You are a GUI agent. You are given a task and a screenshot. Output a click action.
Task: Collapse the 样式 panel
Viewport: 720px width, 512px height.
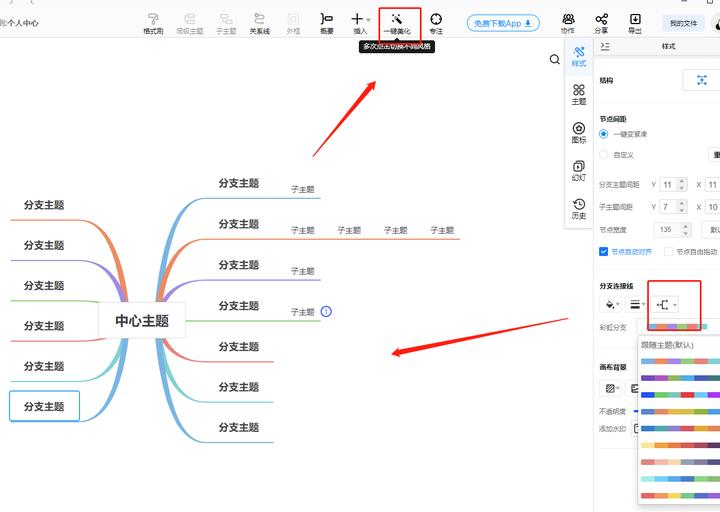605,46
